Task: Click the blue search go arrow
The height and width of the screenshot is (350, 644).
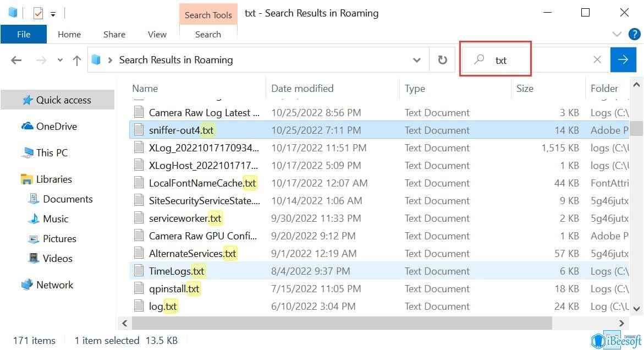Action: 623,60
